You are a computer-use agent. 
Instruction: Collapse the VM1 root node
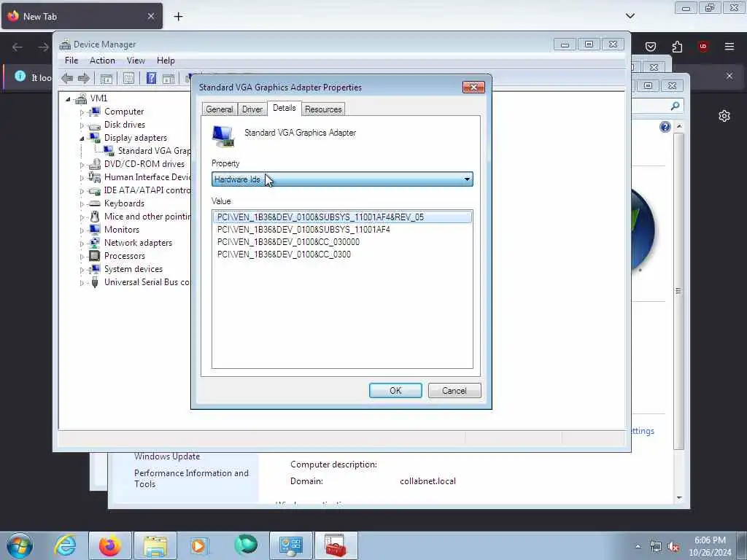(x=68, y=98)
